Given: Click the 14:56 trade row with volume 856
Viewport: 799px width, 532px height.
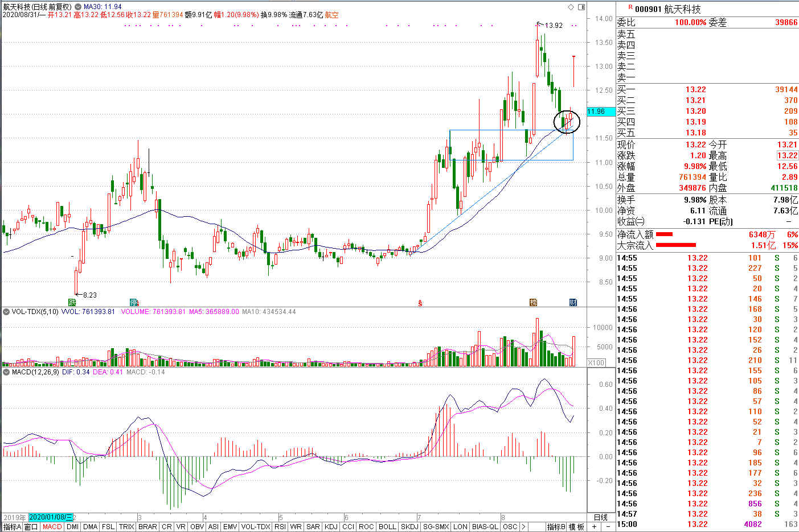Looking at the screenshot, I should 707,504.
